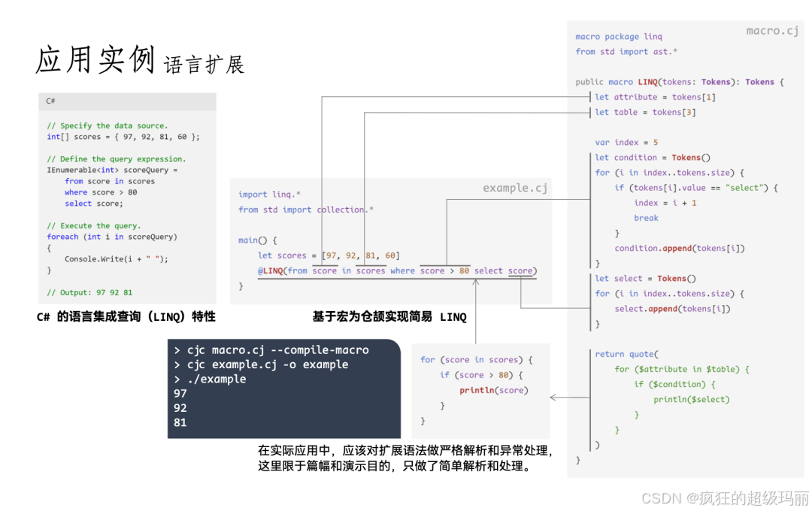Click the 'if ($condition) {' line
The height and width of the screenshot is (511, 812).
pyautogui.click(x=674, y=384)
